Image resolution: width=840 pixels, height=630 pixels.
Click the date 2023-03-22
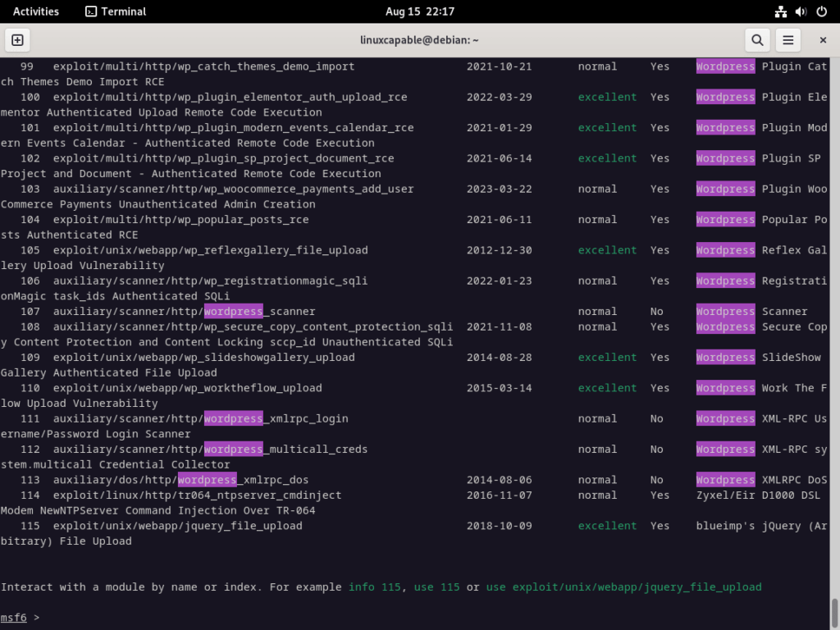click(x=500, y=189)
